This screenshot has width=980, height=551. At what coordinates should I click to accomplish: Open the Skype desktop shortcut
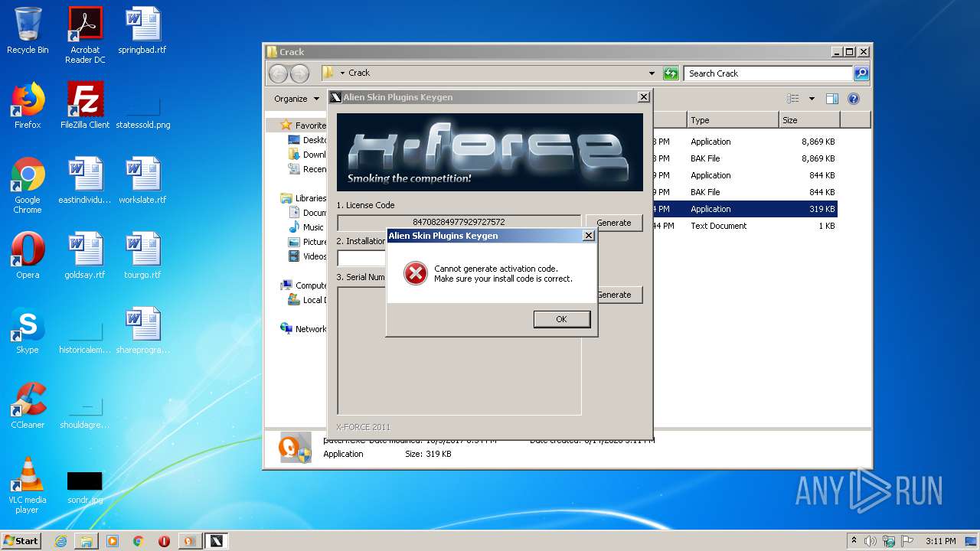click(28, 331)
